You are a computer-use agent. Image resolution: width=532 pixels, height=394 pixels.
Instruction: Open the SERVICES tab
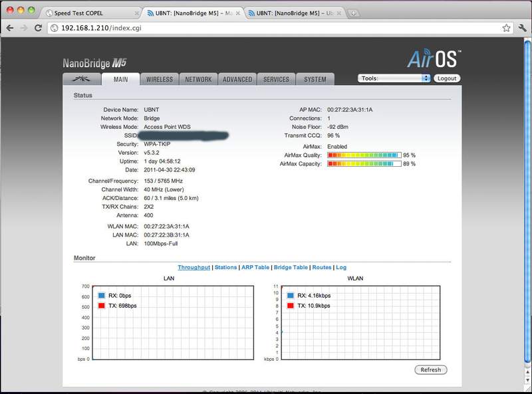[x=276, y=79]
